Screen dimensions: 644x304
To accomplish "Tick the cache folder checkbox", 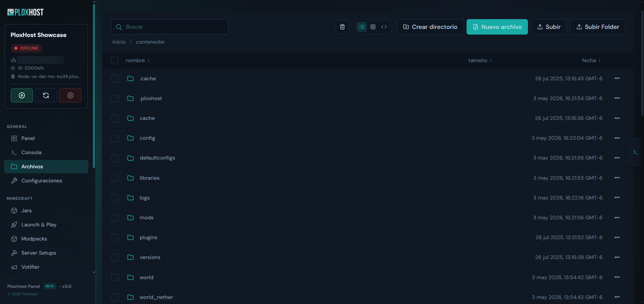I will tap(115, 118).
